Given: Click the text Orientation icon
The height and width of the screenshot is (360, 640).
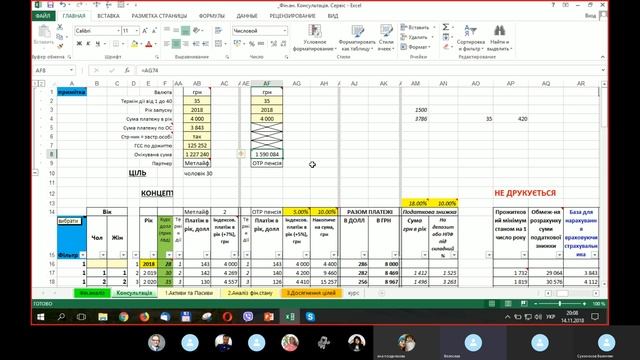Looking at the screenshot, I should (196, 31).
